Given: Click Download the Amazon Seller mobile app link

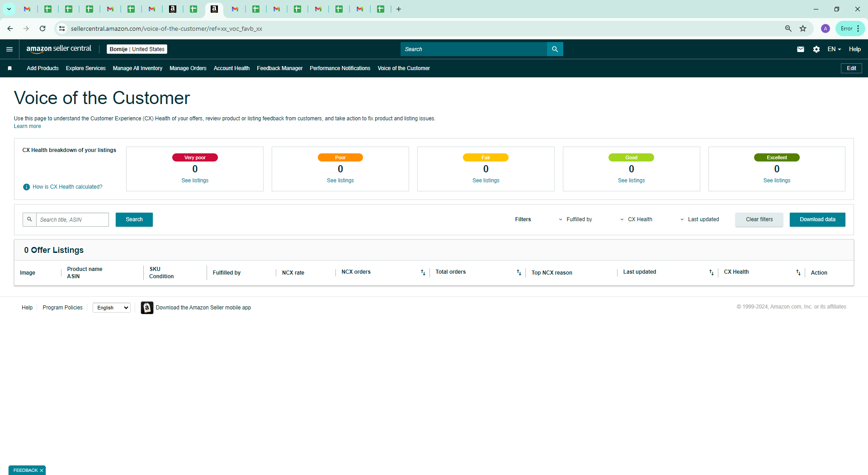Looking at the screenshot, I should [x=203, y=308].
